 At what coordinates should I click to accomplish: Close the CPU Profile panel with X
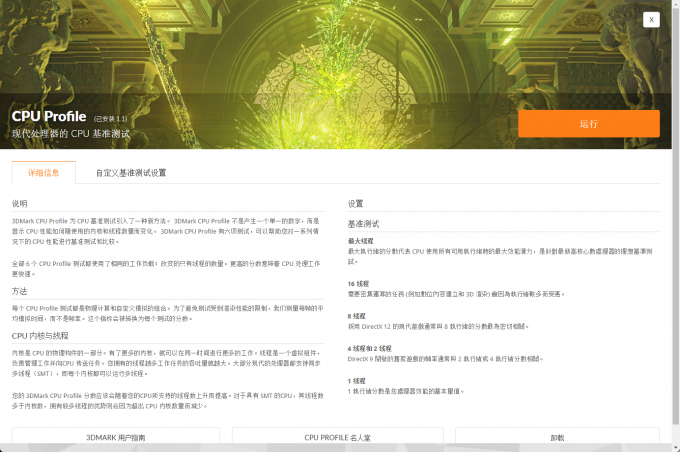coord(651,20)
